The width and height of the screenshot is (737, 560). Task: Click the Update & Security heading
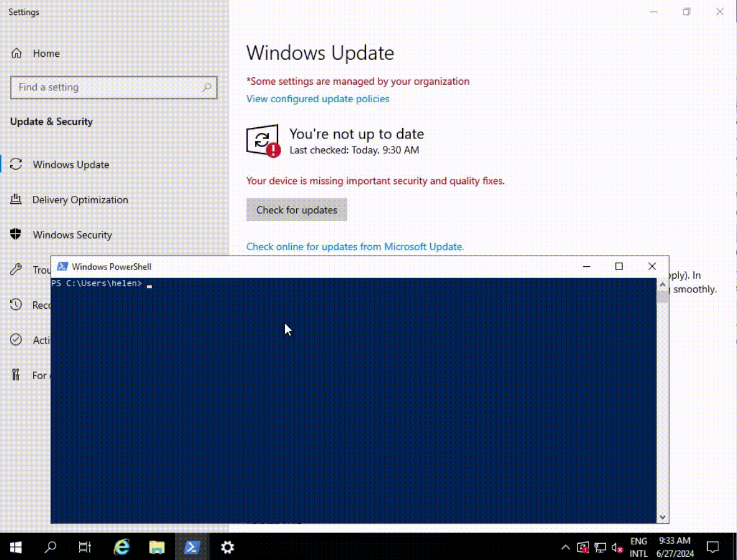click(x=52, y=122)
